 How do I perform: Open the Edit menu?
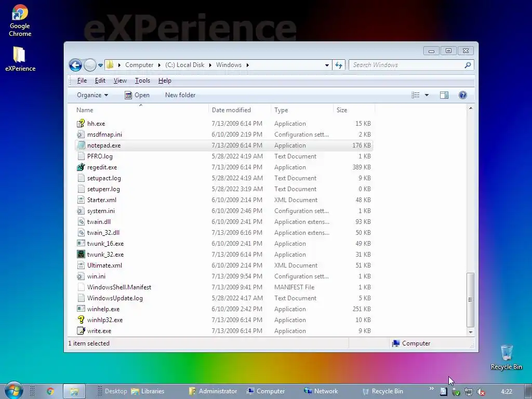pyautogui.click(x=100, y=81)
